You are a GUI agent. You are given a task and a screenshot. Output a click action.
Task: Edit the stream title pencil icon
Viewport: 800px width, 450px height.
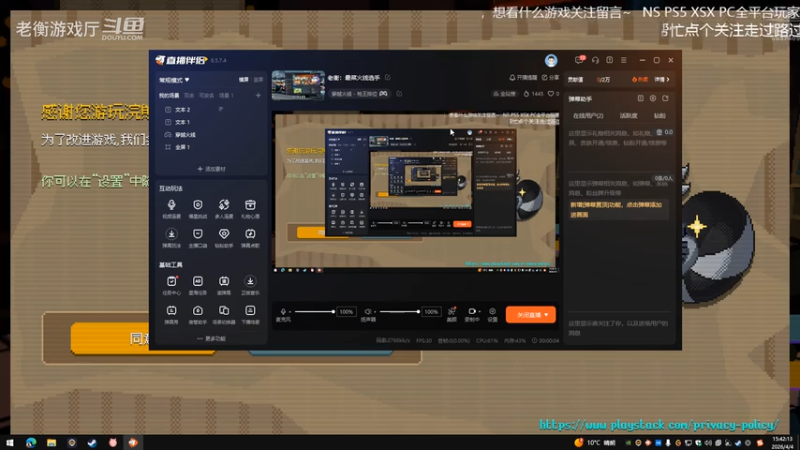click(388, 78)
